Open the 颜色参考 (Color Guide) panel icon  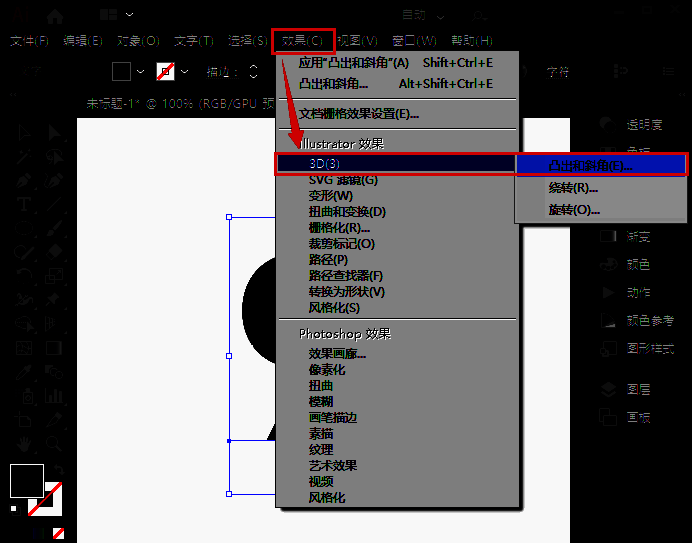click(607, 320)
